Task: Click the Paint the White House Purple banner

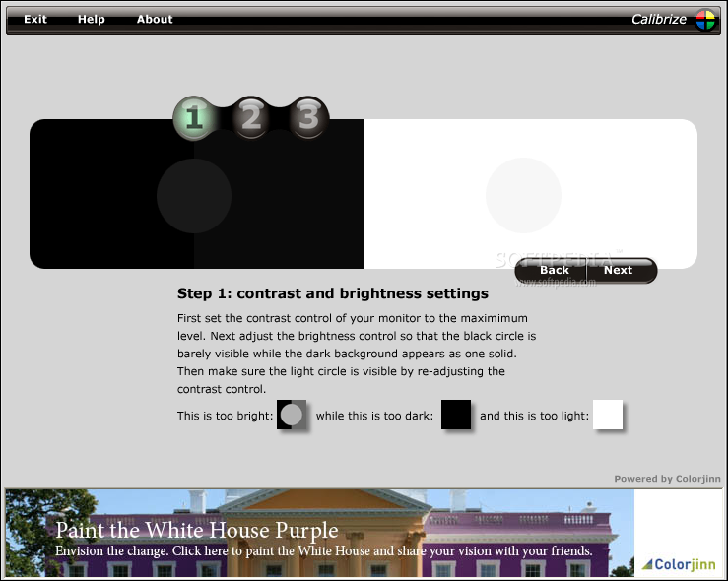Action: coord(319,533)
